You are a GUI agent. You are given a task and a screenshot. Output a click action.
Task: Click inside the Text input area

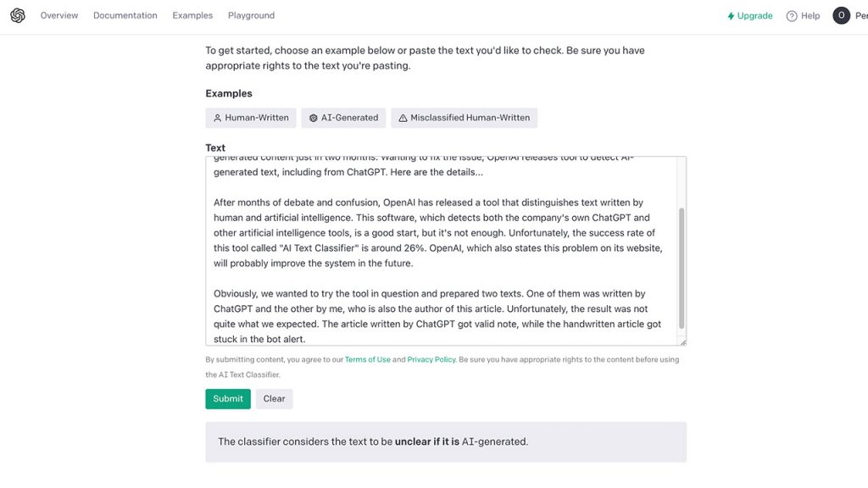445,250
